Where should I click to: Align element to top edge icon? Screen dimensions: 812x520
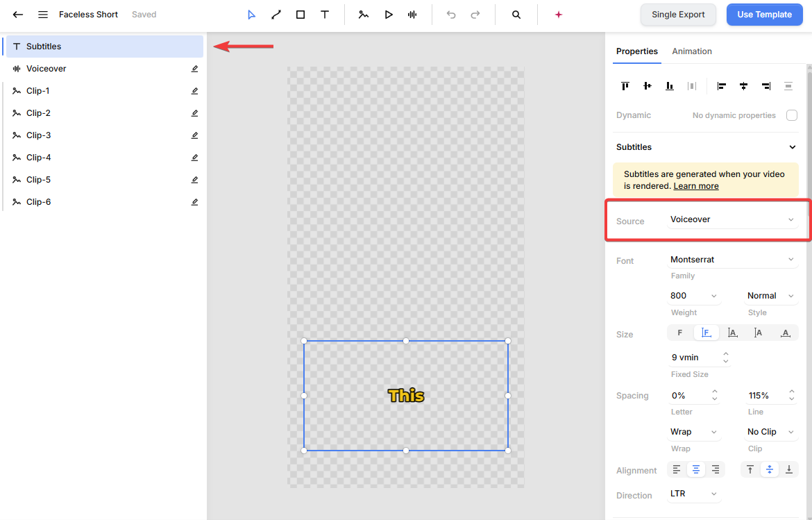click(625, 86)
